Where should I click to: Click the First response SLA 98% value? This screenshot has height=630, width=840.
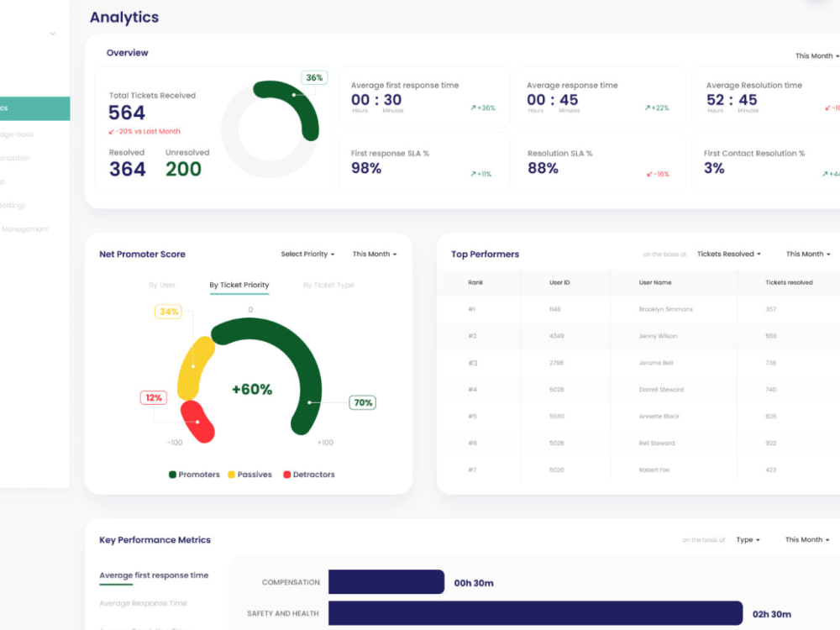tap(366, 168)
